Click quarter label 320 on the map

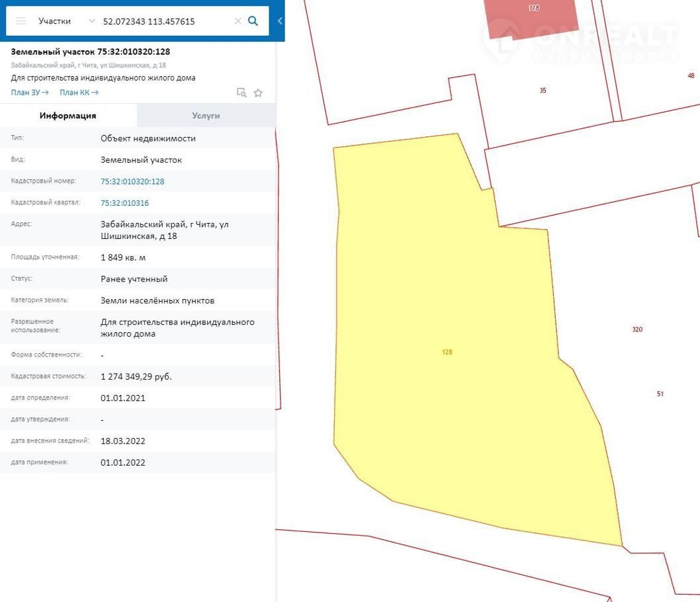pyautogui.click(x=637, y=329)
